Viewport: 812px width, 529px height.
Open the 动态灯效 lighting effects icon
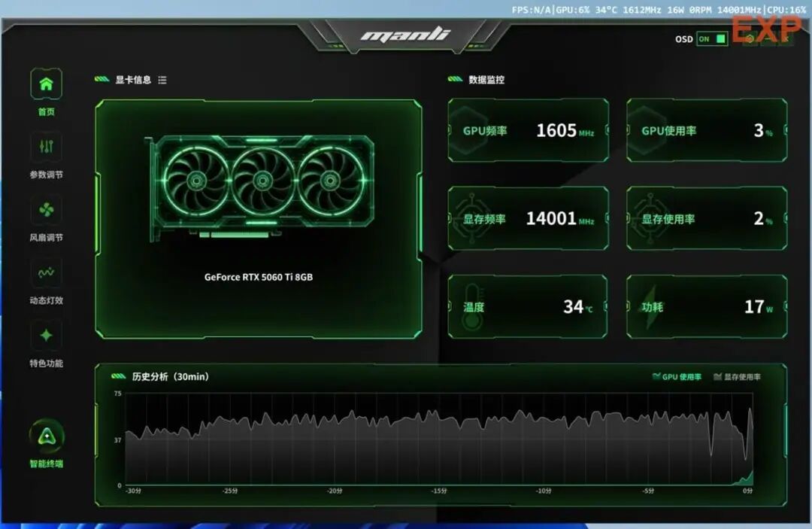[x=46, y=272]
